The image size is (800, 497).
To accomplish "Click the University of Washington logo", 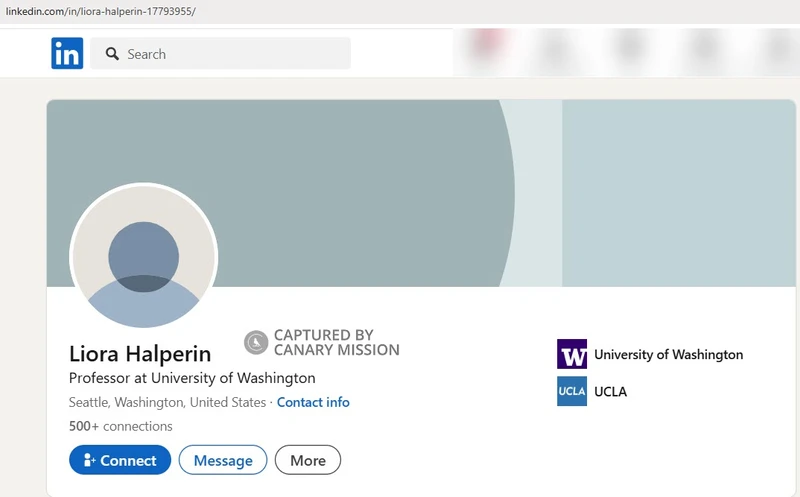I will pos(572,354).
